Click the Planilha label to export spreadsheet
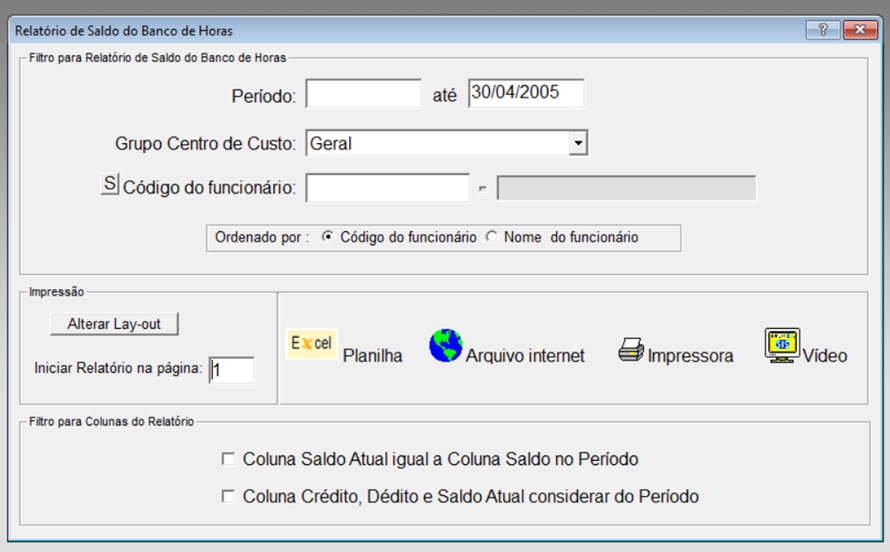 click(372, 356)
